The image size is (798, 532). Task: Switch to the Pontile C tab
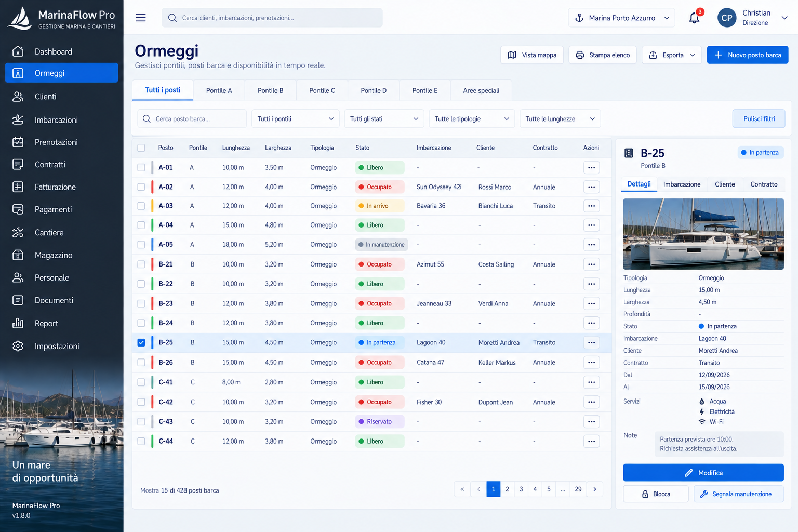point(322,90)
